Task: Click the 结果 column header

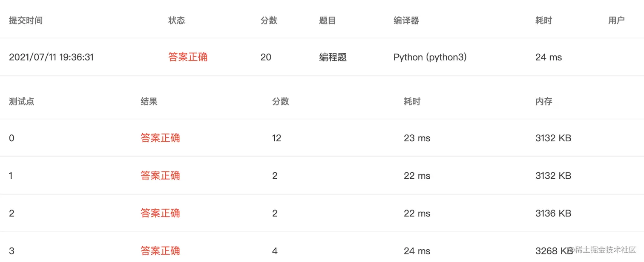Action: tap(149, 102)
